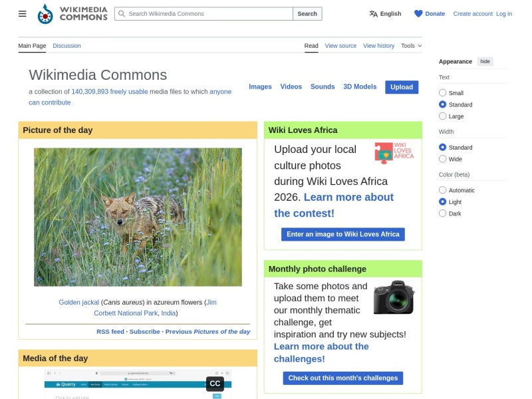Screen dimensions: 532x399
Task: Open the View source tab
Action: pyautogui.click(x=340, y=46)
